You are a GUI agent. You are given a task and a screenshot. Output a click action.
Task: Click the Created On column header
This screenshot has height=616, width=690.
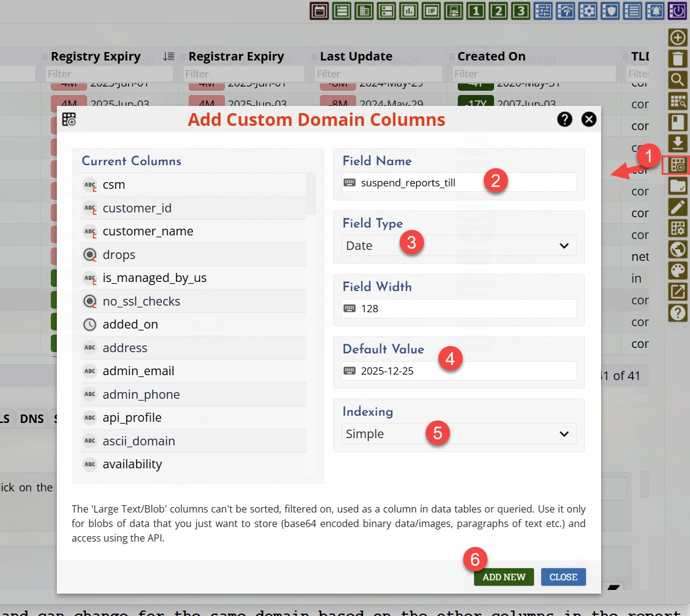click(x=491, y=56)
